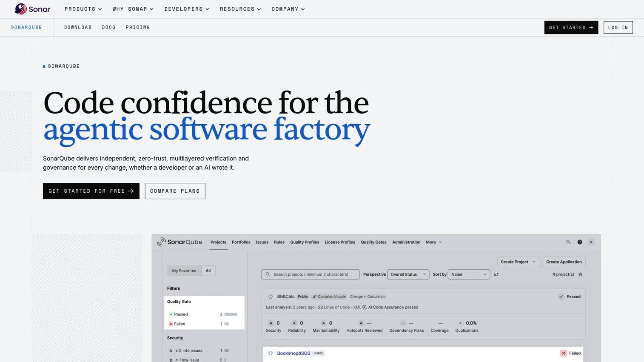Screen dimensions: 644x362
Task: Expand the Products dropdown menu
Action: point(83,9)
